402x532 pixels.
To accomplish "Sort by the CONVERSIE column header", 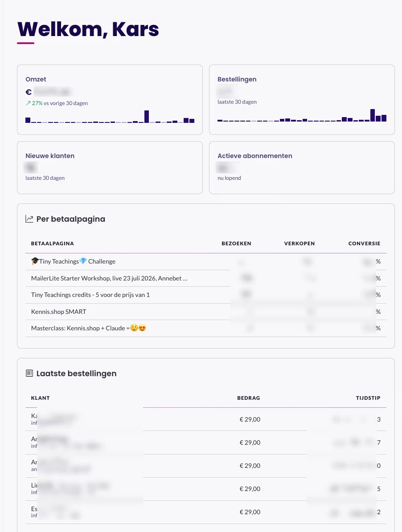I will click(x=364, y=243).
